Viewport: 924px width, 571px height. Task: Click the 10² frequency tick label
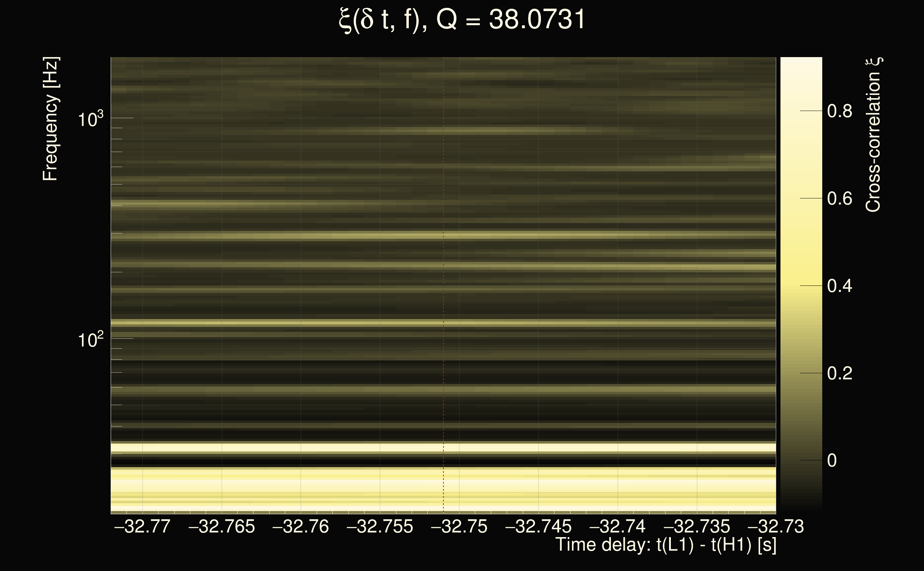(x=90, y=340)
